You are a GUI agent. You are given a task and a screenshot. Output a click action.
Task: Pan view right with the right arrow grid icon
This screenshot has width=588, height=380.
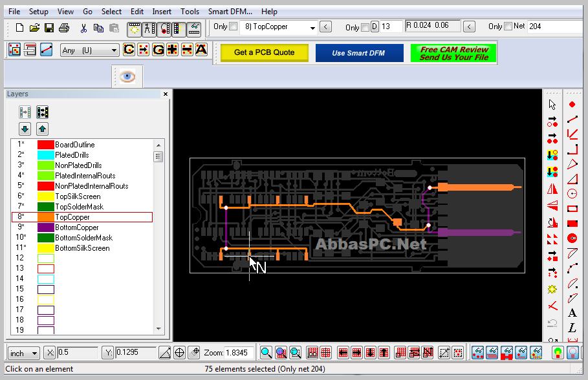(x=356, y=353)
